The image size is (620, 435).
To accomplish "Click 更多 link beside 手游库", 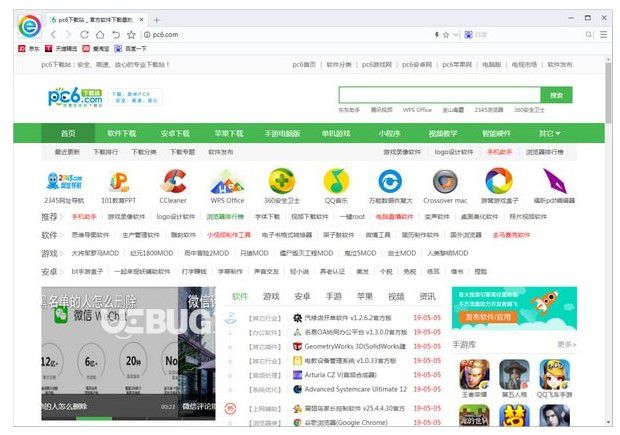I will click(x=566, y=345).
